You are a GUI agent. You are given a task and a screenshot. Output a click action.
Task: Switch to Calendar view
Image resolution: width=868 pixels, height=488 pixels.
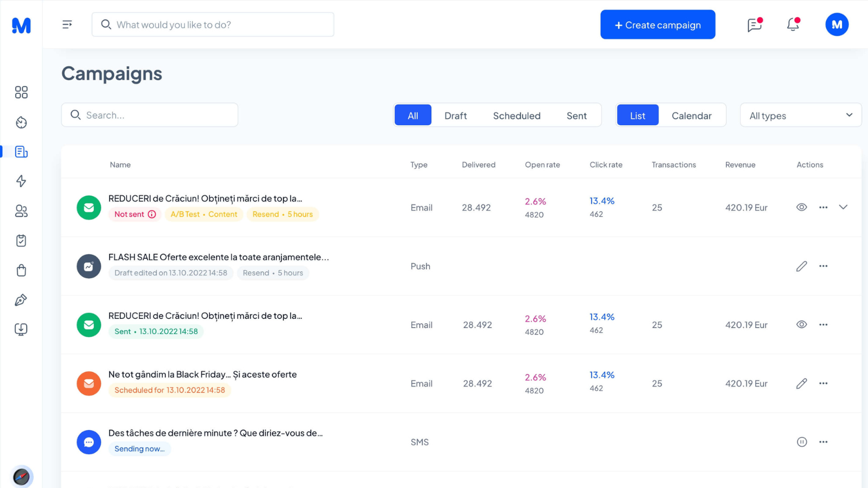pyautogui.click(x=691, y=115)
